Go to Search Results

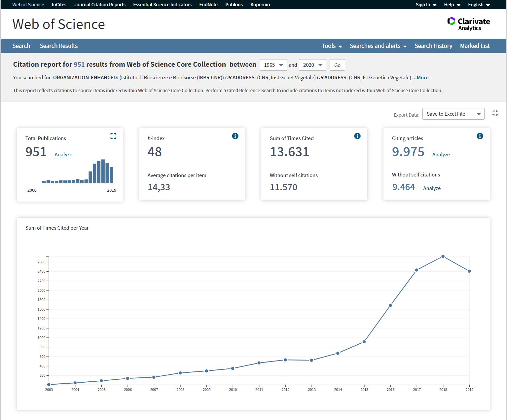(59, 46)
